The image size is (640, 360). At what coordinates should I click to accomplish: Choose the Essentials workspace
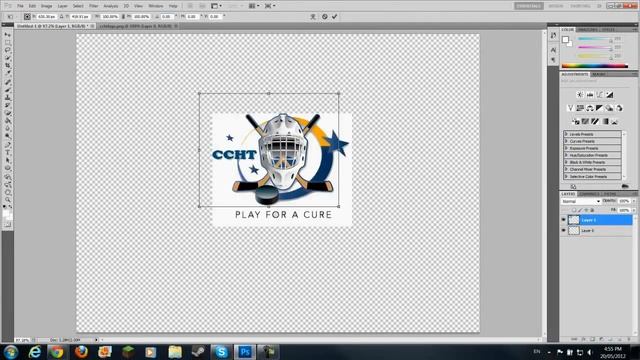pos(529,6)
